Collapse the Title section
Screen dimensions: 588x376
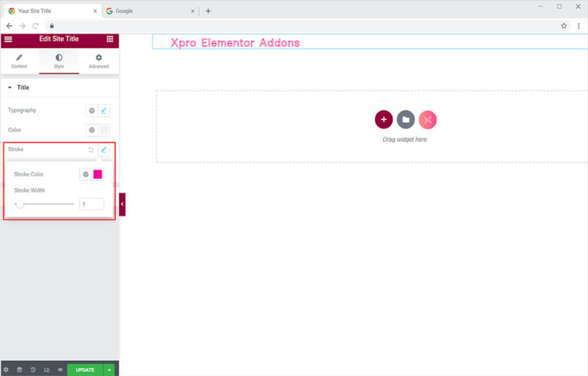10,88
